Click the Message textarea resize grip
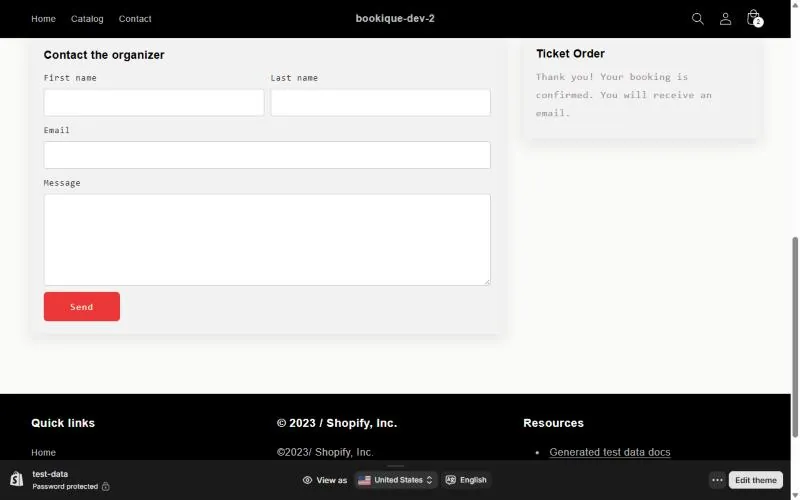Image resolution: width=800 pixels, height=500 pixels. 487,282
